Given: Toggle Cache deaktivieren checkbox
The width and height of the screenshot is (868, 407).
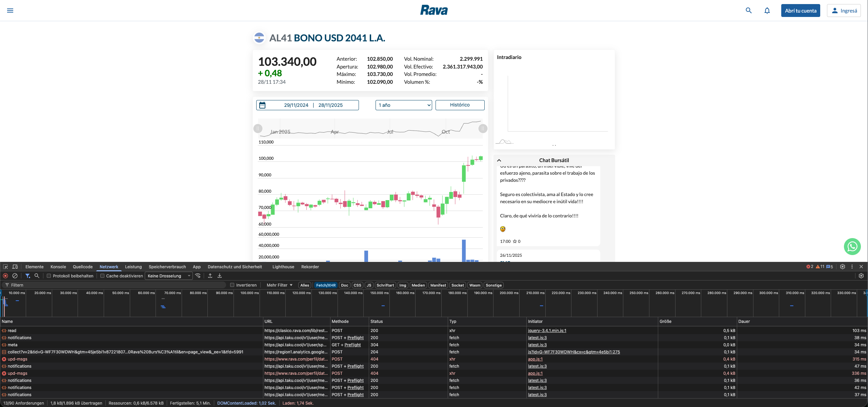Looking at the screenshot, I should 102,276.
